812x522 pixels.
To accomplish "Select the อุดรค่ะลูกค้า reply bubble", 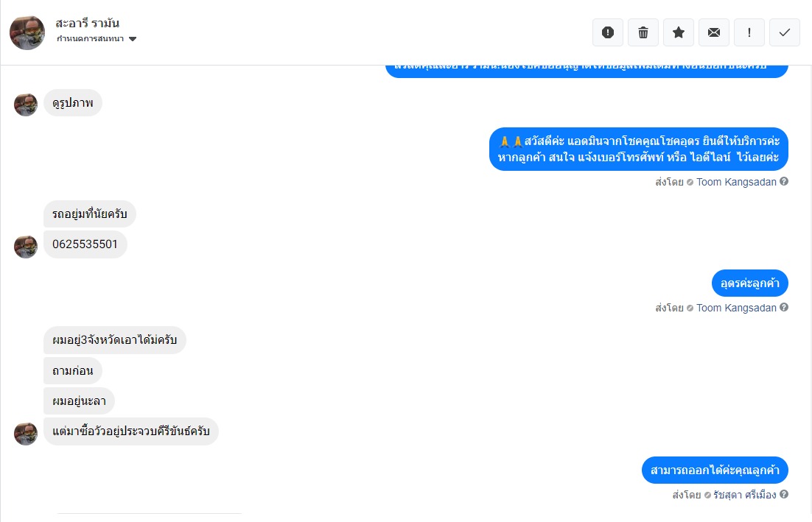I will (x=750, y=283).
